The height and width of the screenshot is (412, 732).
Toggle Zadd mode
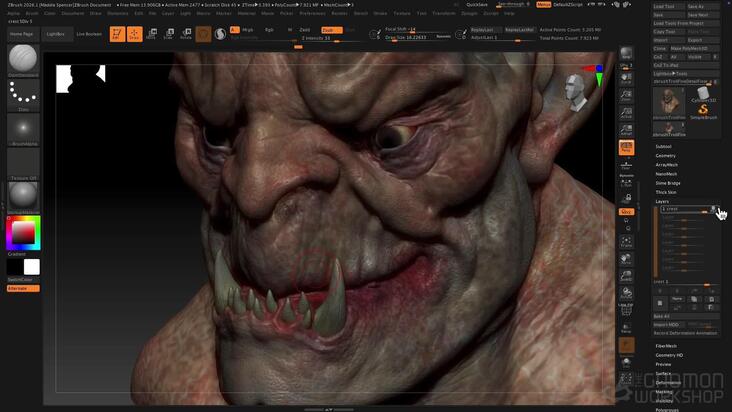click(305, 30)
